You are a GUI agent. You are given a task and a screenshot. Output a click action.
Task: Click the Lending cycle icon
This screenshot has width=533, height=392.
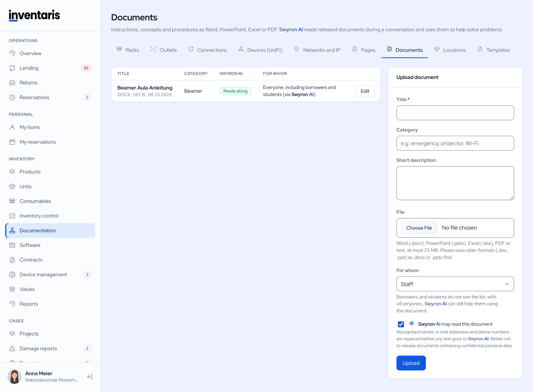(12, 68)
